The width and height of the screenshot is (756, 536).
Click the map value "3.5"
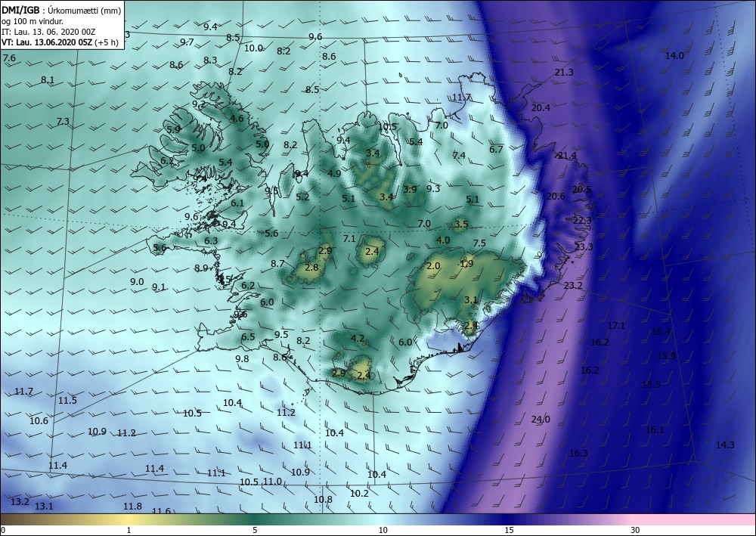pyautogui.click(x=461, y=224)
